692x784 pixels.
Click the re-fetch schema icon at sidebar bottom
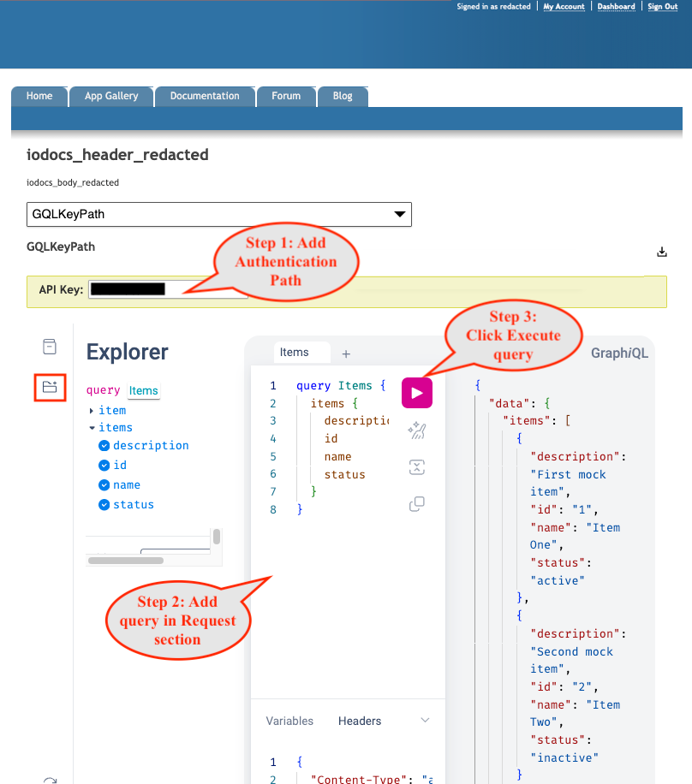click(50, 780)
